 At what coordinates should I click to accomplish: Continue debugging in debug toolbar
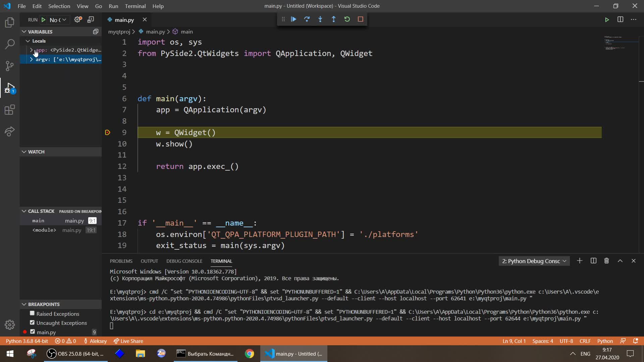coord(293,19)
